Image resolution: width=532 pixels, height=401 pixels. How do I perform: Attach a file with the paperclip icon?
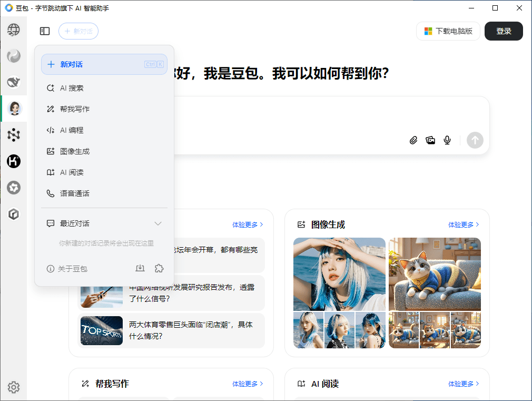413,140
